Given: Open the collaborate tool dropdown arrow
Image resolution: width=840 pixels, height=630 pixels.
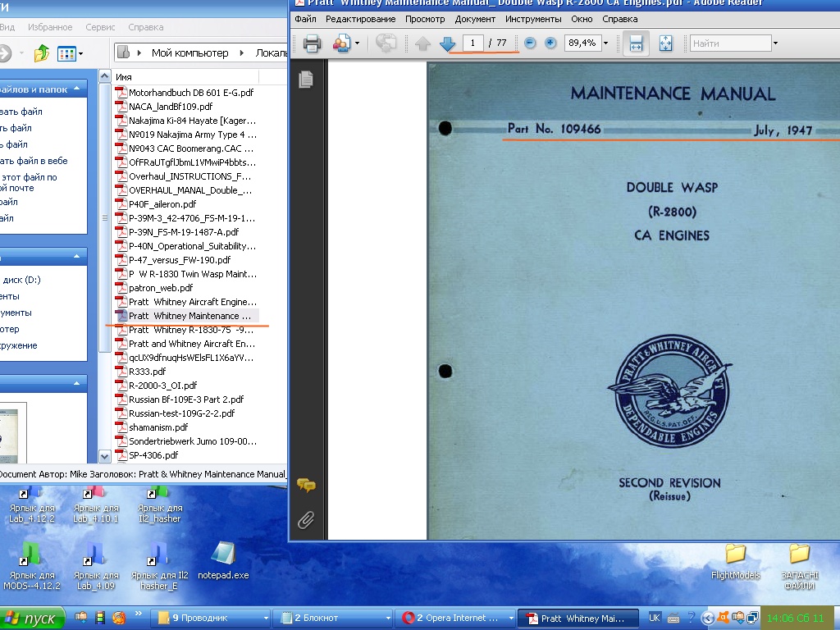Looking at the screenshot, I should click(x=358, y=43).
